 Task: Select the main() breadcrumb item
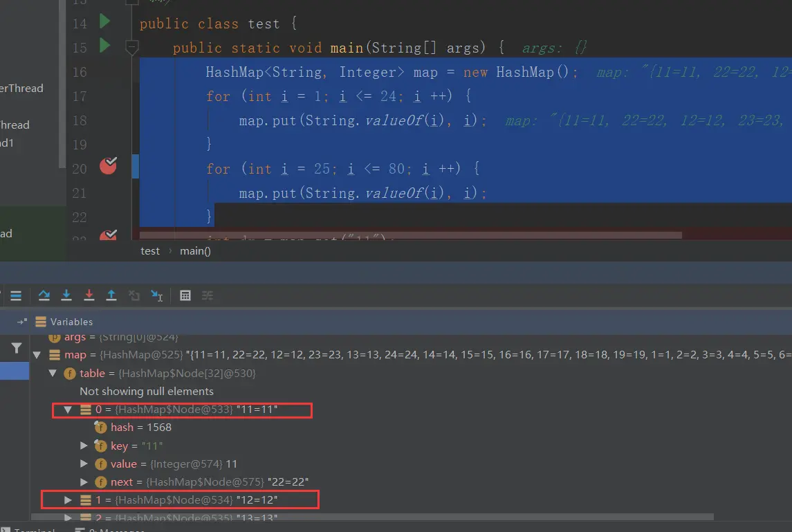(x=196, y=251)
